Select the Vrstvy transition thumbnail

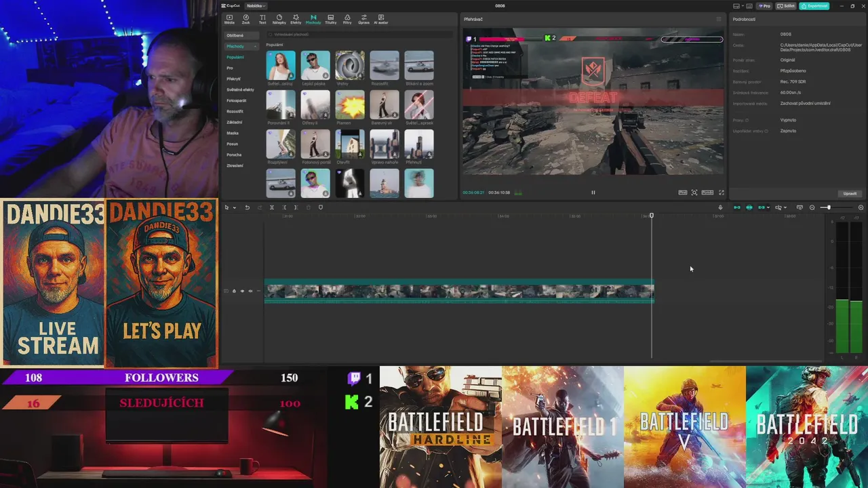point(350,65)
